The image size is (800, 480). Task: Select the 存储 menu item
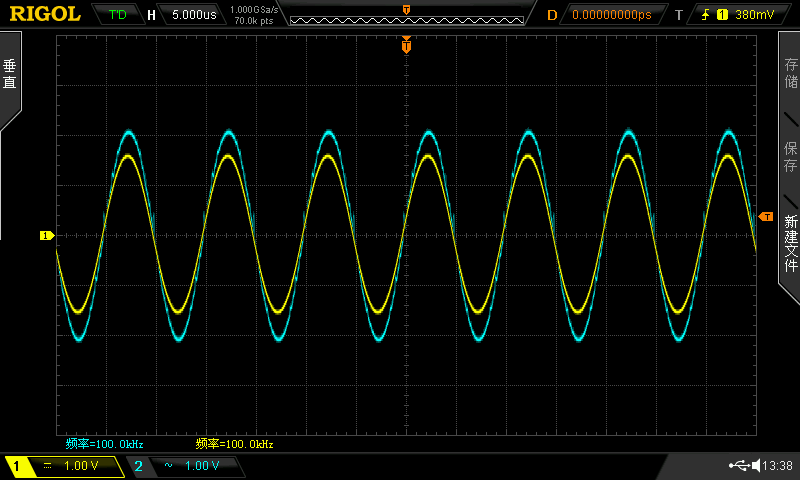point(790,76)
